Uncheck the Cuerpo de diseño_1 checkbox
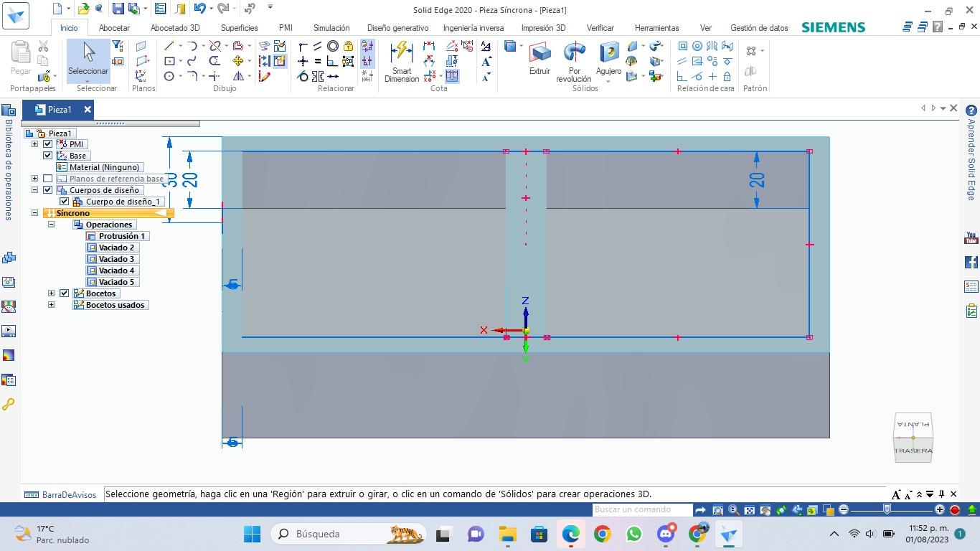Image resolution: width=980 pixels, height=551 pixels. click(x=65, y=202)
